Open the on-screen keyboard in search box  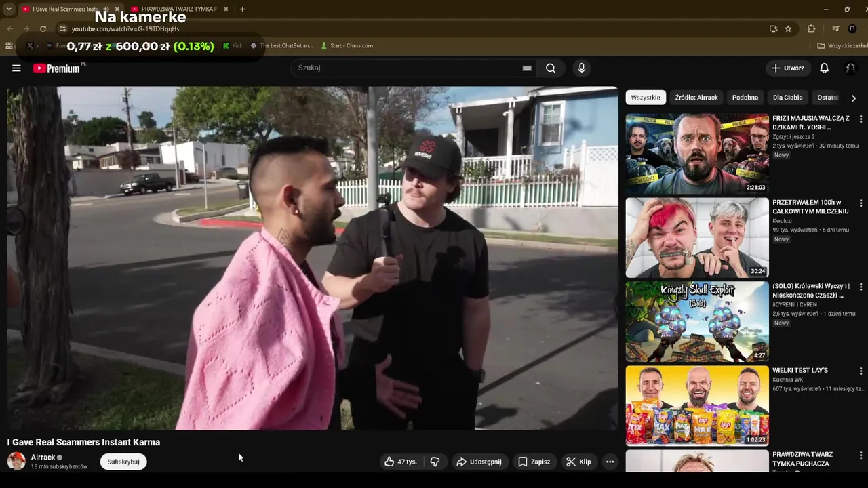pos(527,68)
